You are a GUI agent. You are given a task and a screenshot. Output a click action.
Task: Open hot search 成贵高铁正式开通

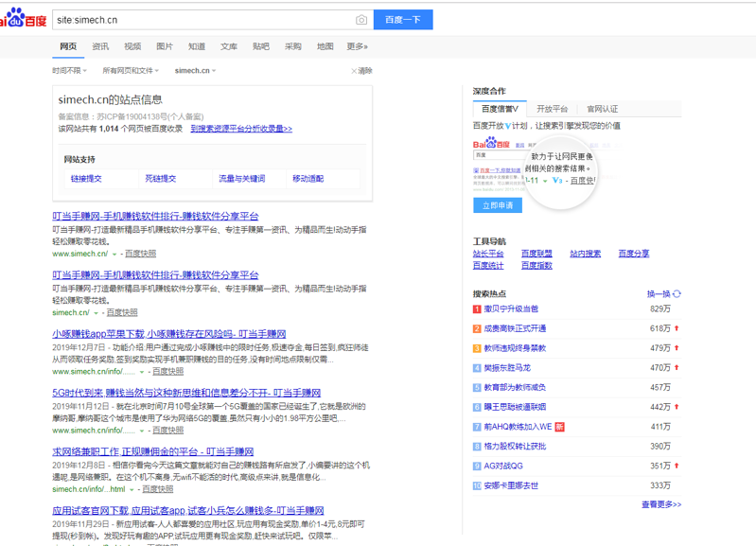515,328
